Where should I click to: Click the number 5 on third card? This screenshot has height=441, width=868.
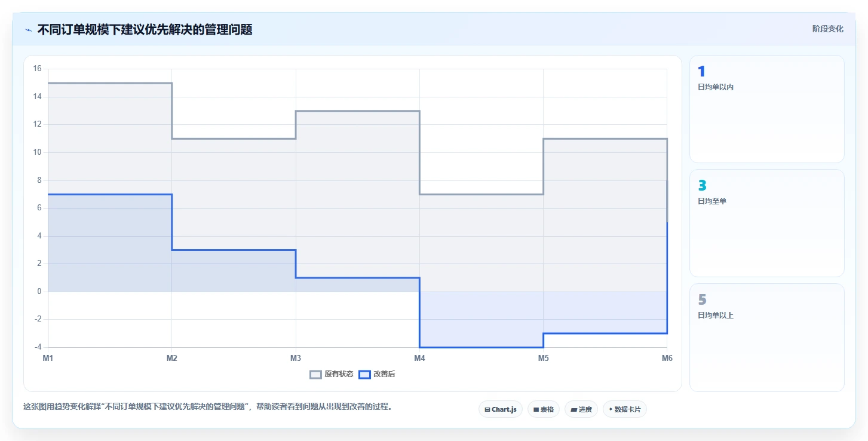click(x=702, y=300)
